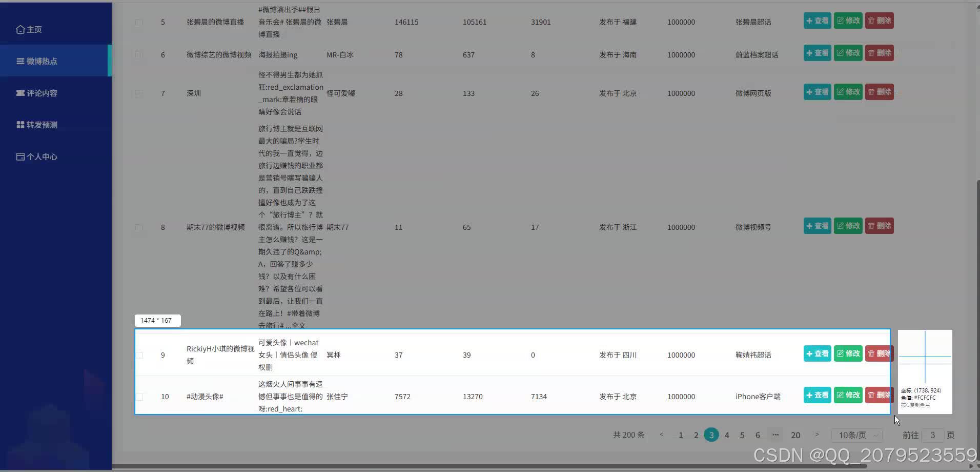
Task: Check the checkbox for row 5
Action: pyautogui.click(x=138, y=22)
